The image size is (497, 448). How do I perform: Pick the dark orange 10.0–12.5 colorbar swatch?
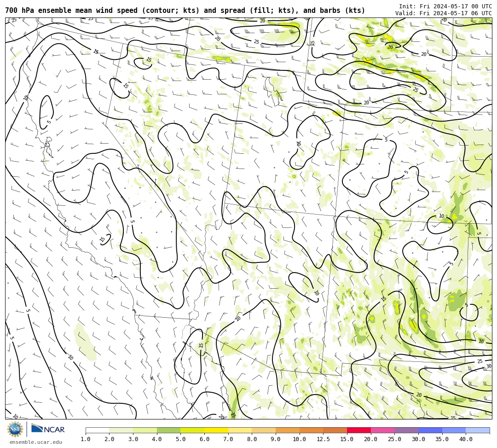(311, 430)
